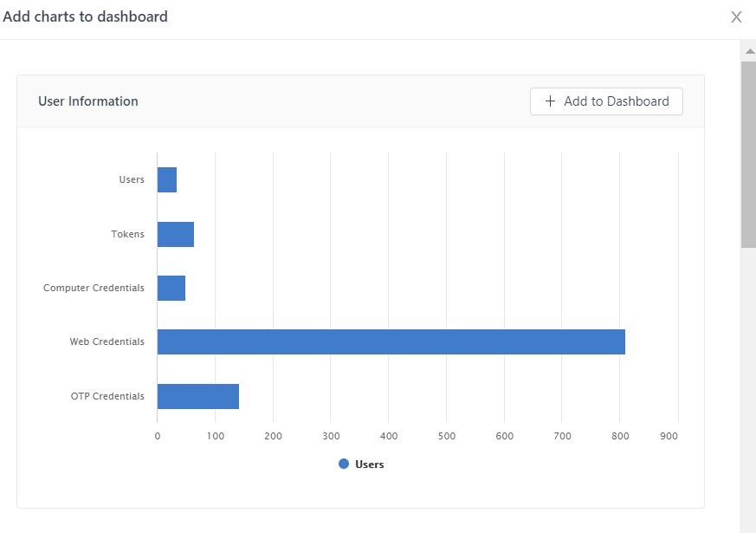
Task: Click the Web Credentials axis label
Action: pyautogui.click(x=107, y=342)
